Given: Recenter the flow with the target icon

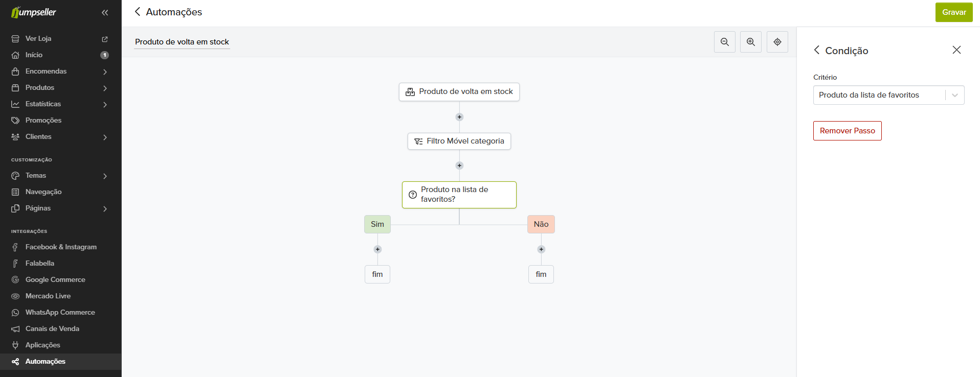Looking at the screenshot, I should coord(777,42).
